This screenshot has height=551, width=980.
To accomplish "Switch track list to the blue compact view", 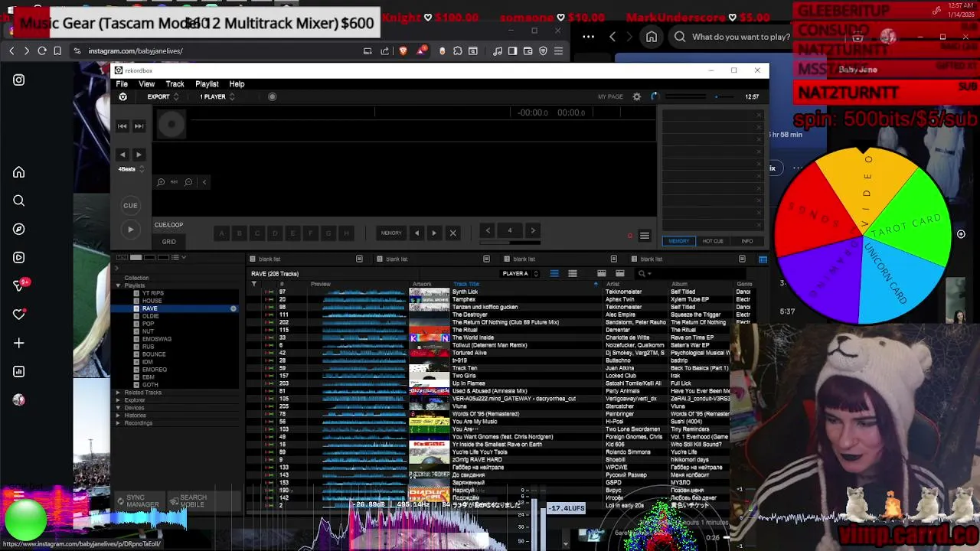I will coord(554,273).
